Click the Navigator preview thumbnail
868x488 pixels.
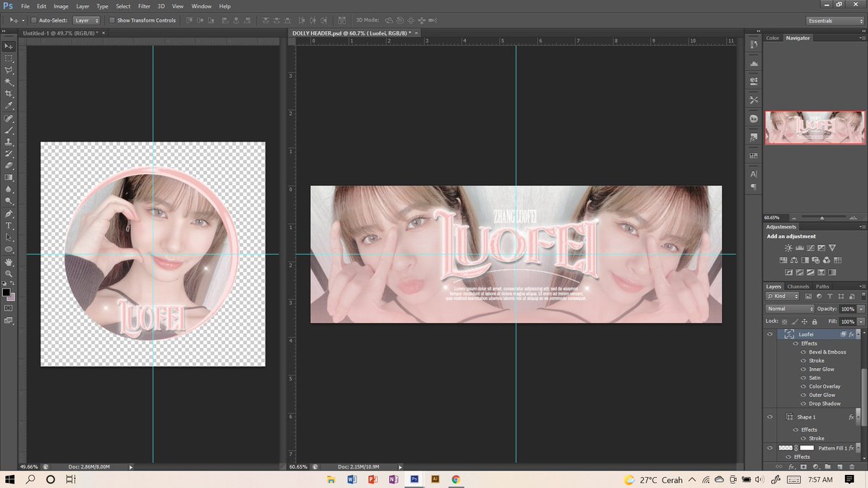coord(814,127)
